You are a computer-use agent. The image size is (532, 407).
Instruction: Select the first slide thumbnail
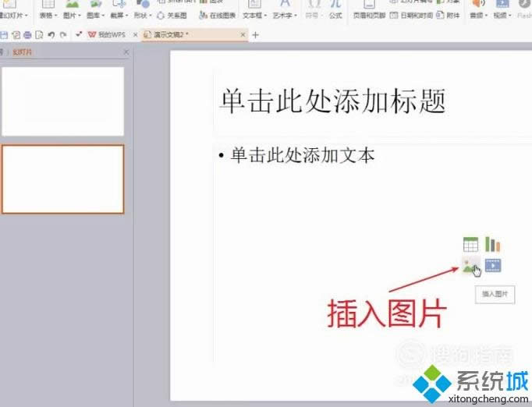point(62,101)
